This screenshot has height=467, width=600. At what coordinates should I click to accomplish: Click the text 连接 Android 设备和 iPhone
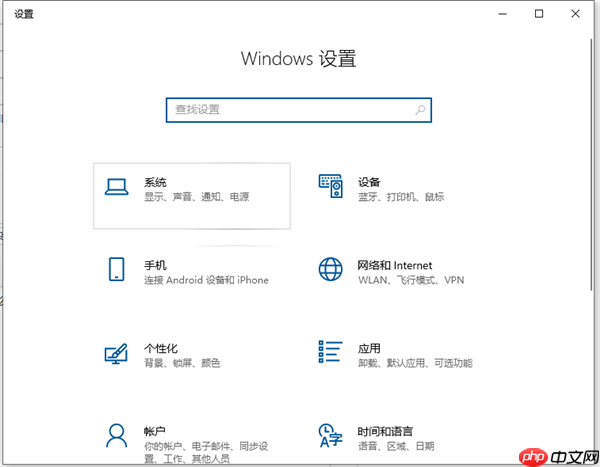click(206, 280)
